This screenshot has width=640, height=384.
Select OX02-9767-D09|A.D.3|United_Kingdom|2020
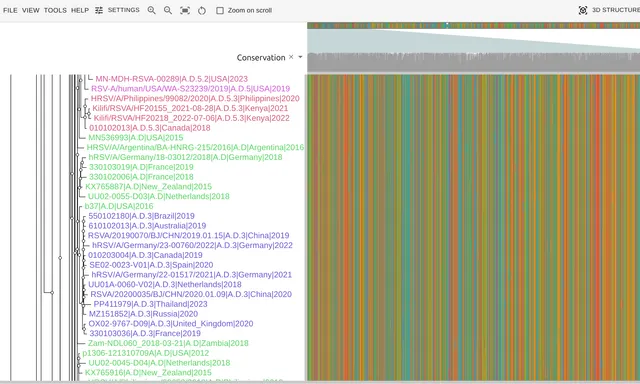click(171, 324)
